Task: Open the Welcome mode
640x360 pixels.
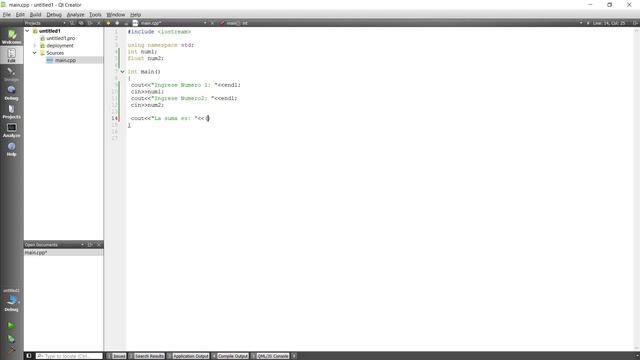Action: 11,36
